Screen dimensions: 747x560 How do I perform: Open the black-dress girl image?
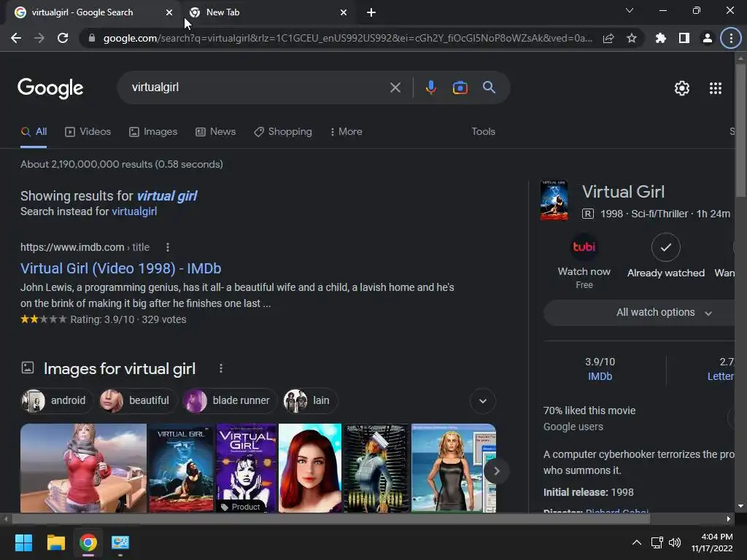coord(454,468)
